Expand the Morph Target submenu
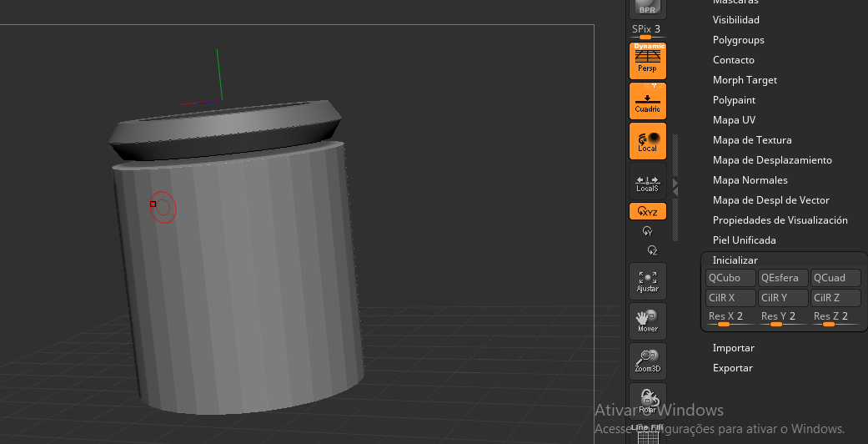Viewport: 868px width, 444px height. coord(745,80)
